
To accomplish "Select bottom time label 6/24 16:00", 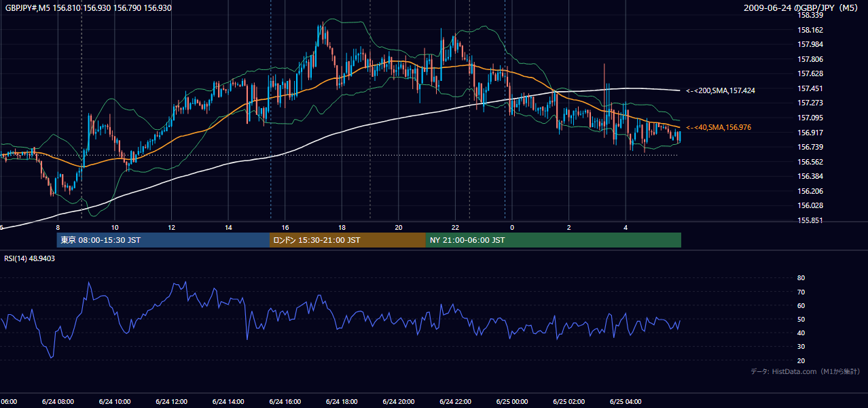I will coord(285,401).
